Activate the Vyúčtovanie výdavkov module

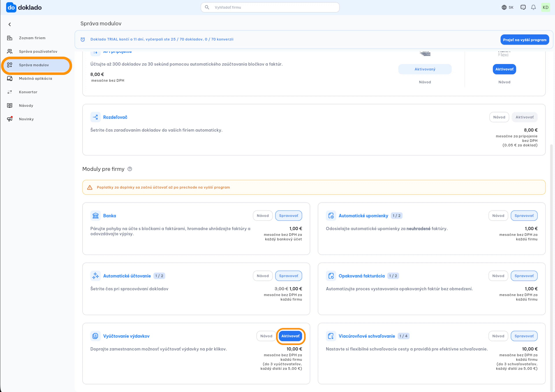290,336
